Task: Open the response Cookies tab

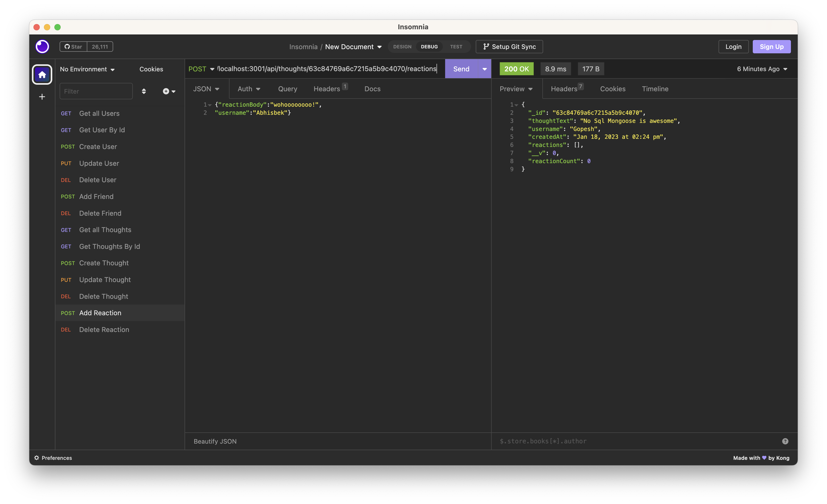Action: 612,89
